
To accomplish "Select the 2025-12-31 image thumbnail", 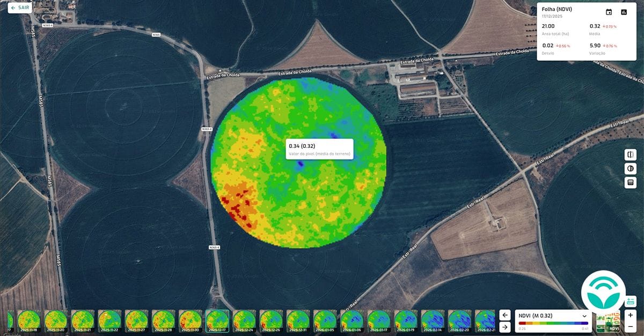I will [x=298, y=321].
